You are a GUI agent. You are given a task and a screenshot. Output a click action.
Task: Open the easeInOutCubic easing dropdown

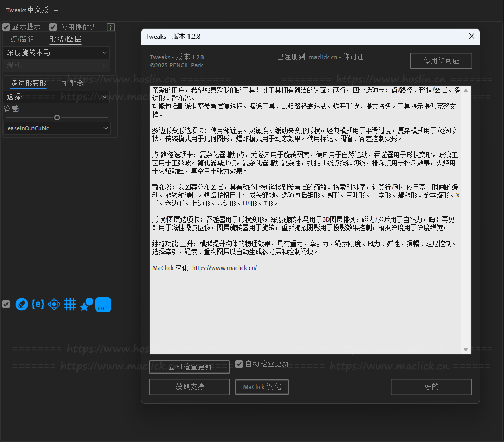(57, 128)
